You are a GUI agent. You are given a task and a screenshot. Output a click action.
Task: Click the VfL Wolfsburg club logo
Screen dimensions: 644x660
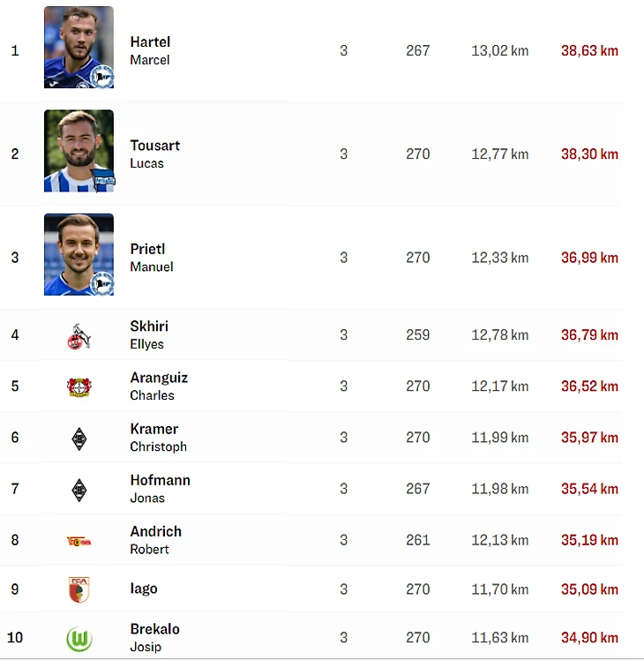[79, 638]
